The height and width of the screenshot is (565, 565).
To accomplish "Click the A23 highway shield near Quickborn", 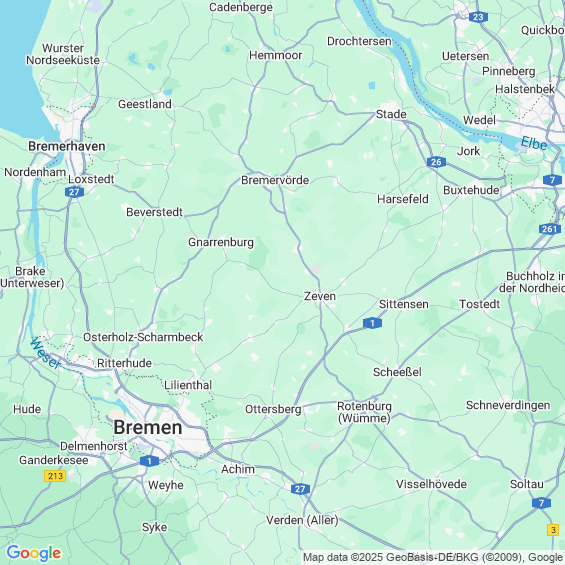I will click(478, 17).
